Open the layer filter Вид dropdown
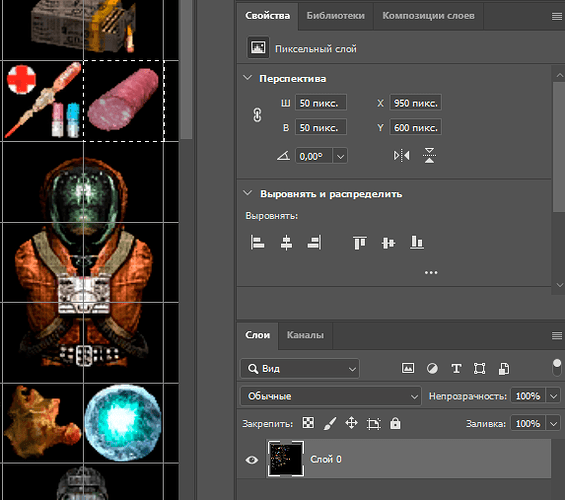The width and height of the screenshot is (565, 500). point(300,369)
